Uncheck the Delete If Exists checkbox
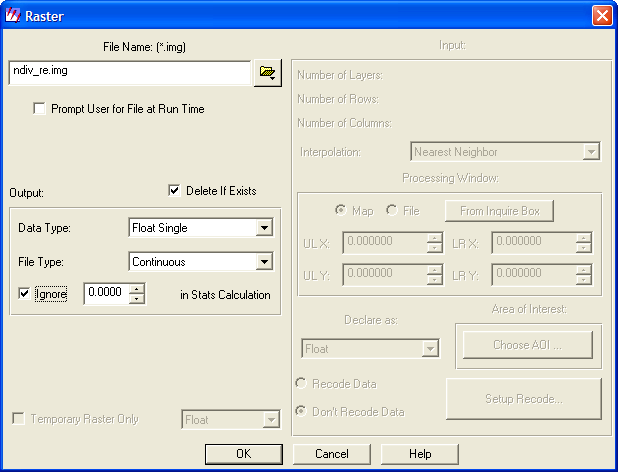The height and width of the screenshot is (472, 618). tap(174, 191)
